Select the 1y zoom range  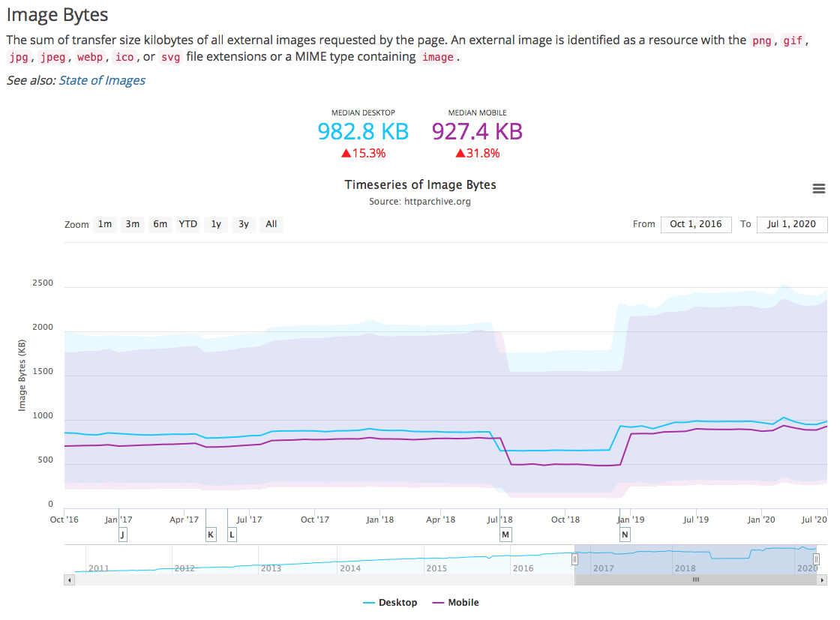216,224
